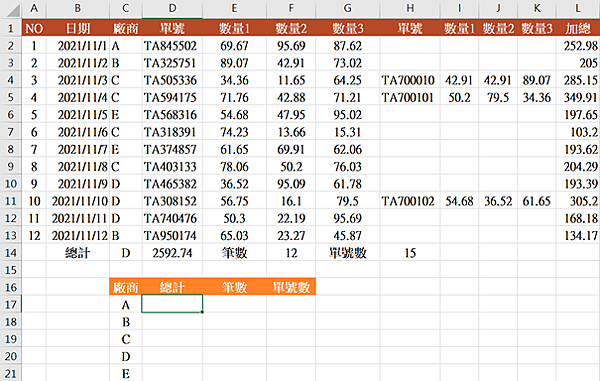
Task: Click the 單號數 header in row 16
Action: (x=291, y=287)
